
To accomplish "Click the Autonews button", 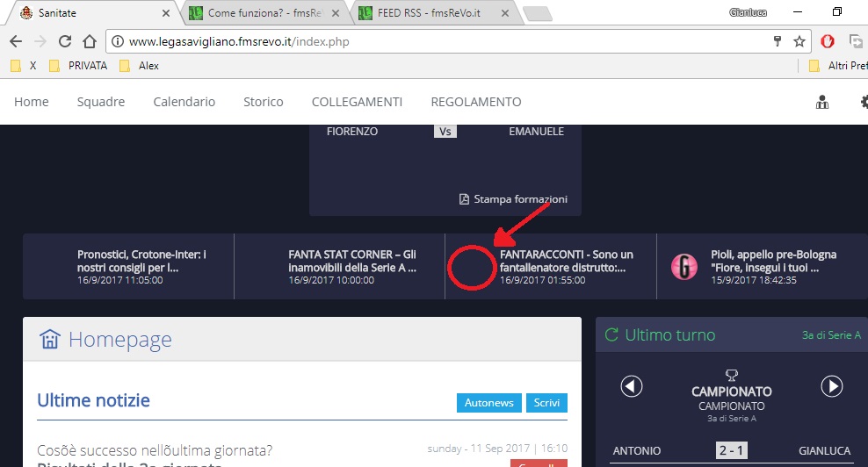I will tap(488, 403).
